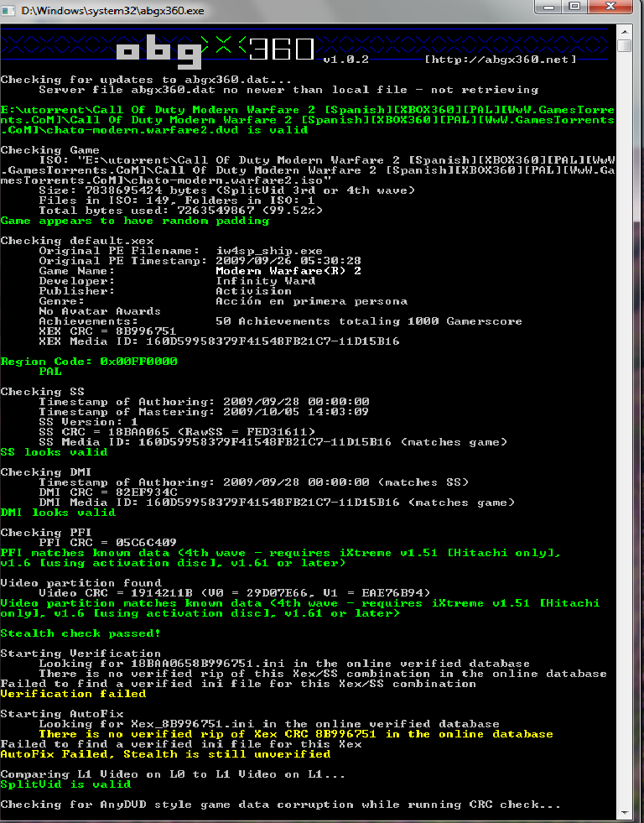
Task: Click the green 'PAL' region text
Action: [x=50, y=372]
